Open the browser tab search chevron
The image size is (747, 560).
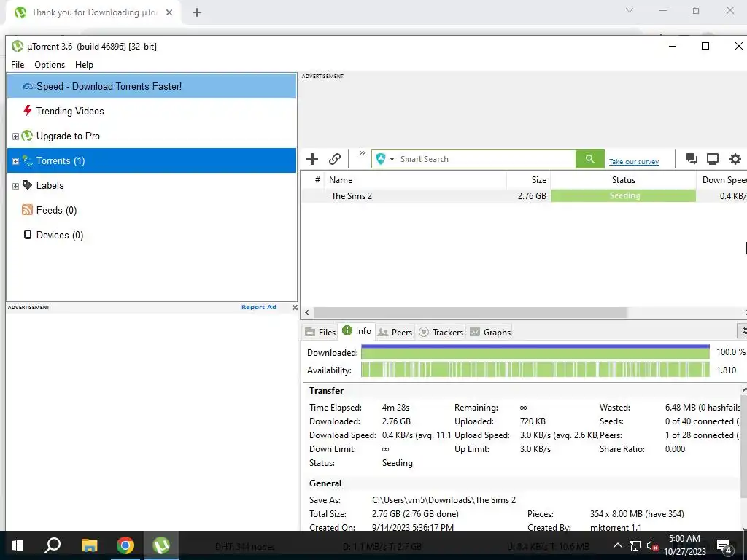click(630, 10)
